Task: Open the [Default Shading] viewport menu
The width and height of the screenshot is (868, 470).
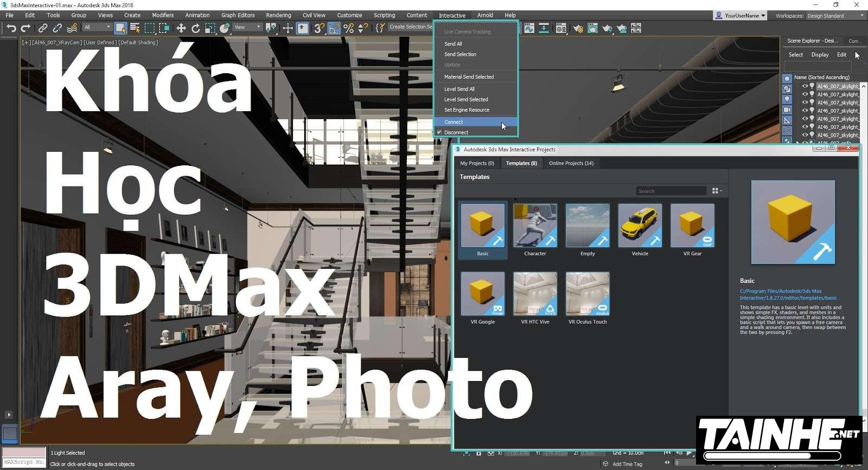Action: coord(138,42)
